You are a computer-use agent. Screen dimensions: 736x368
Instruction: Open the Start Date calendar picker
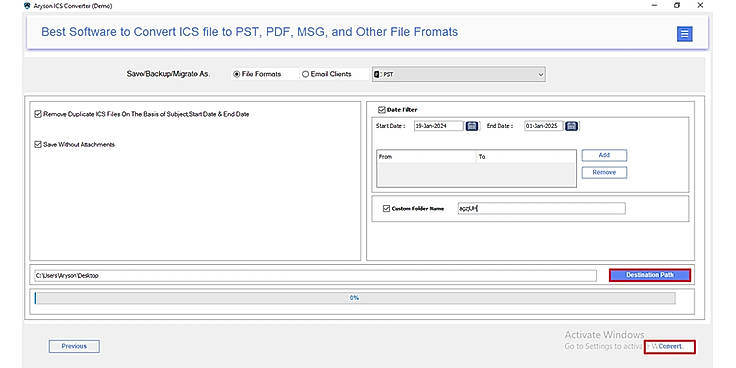click(x=472, y=126)
